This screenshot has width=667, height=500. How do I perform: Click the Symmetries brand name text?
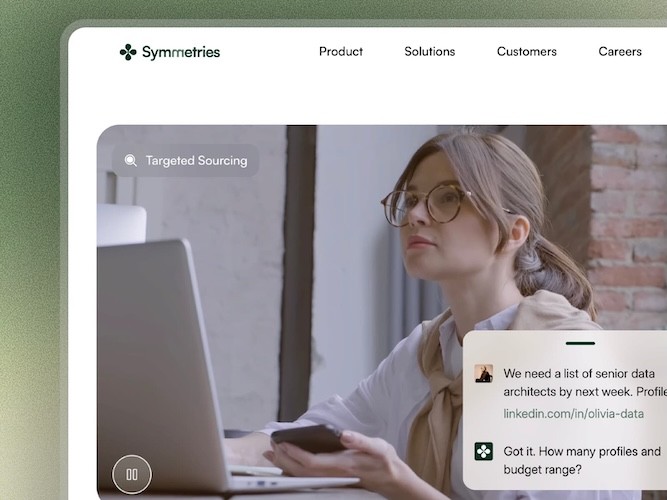click(181, 52)
